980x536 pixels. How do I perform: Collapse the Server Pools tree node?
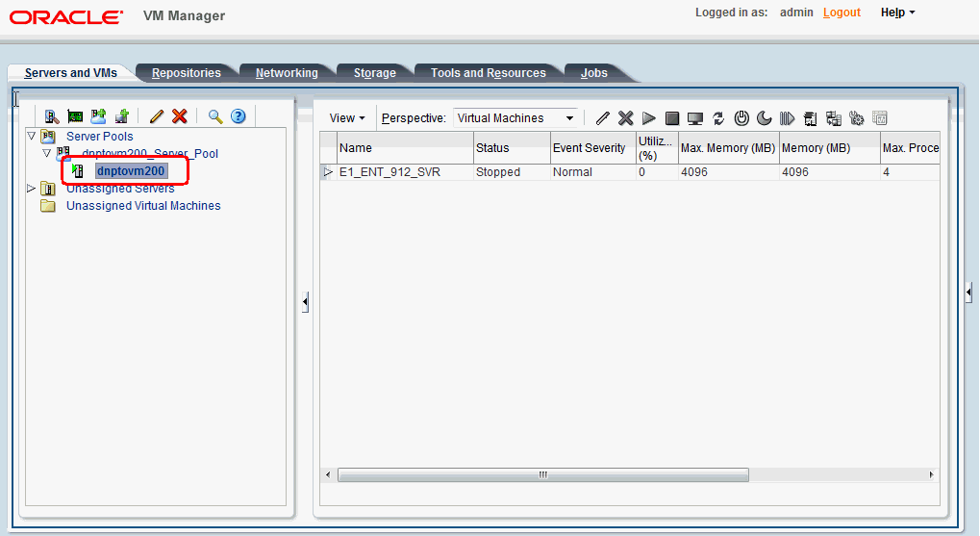31,135
